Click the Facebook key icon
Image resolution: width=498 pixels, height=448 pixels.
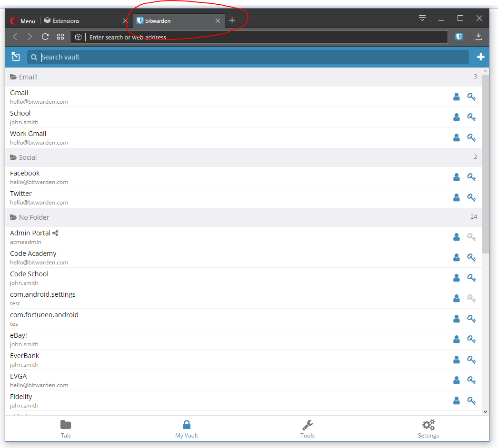tap(471, 177)
